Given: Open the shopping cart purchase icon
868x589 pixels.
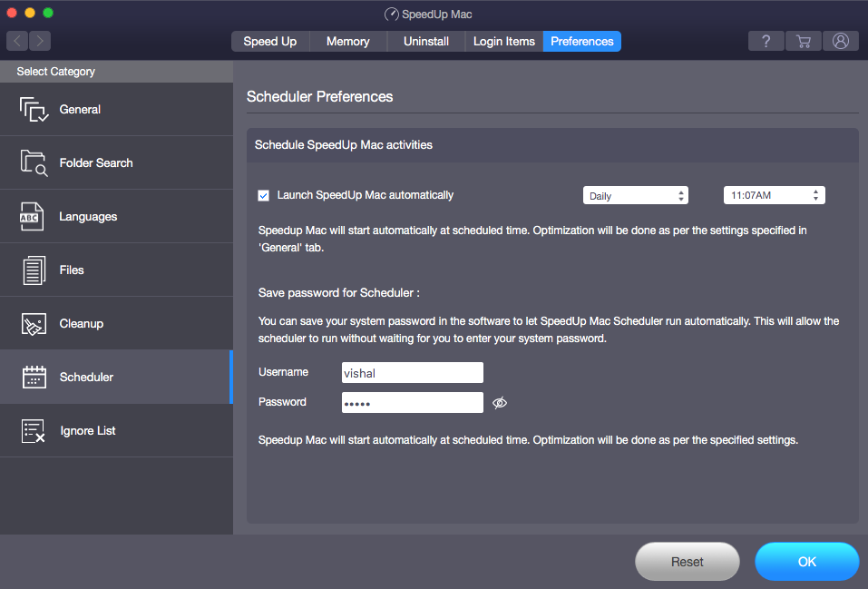Looking at the screenshot, I should click(x=804, y=41).
